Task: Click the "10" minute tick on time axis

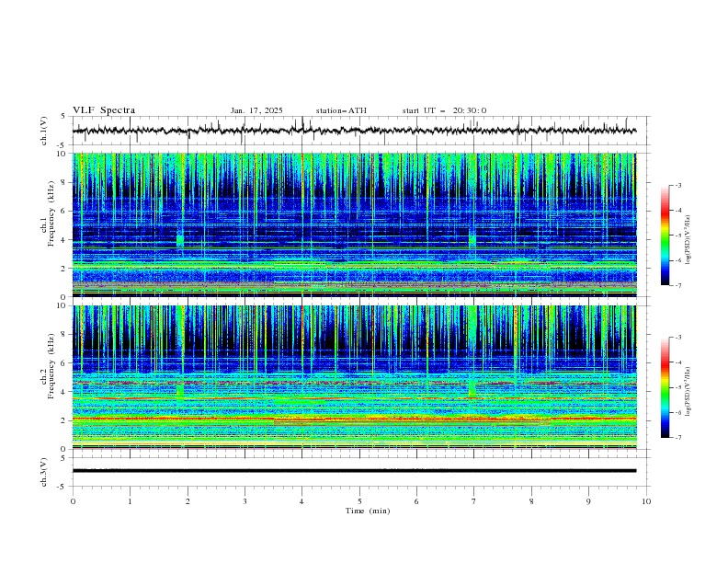Action: (x=646, y=501)
